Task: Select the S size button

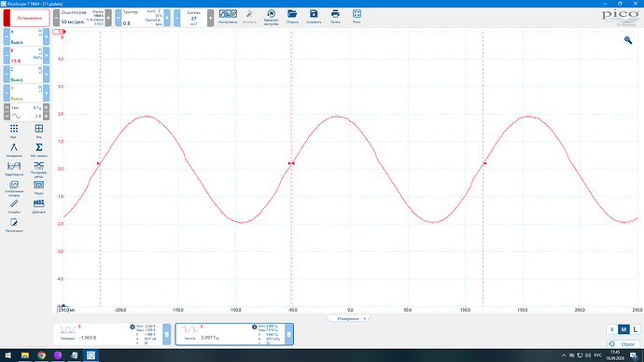Action: pyautogui.click(x=612, y=329)
